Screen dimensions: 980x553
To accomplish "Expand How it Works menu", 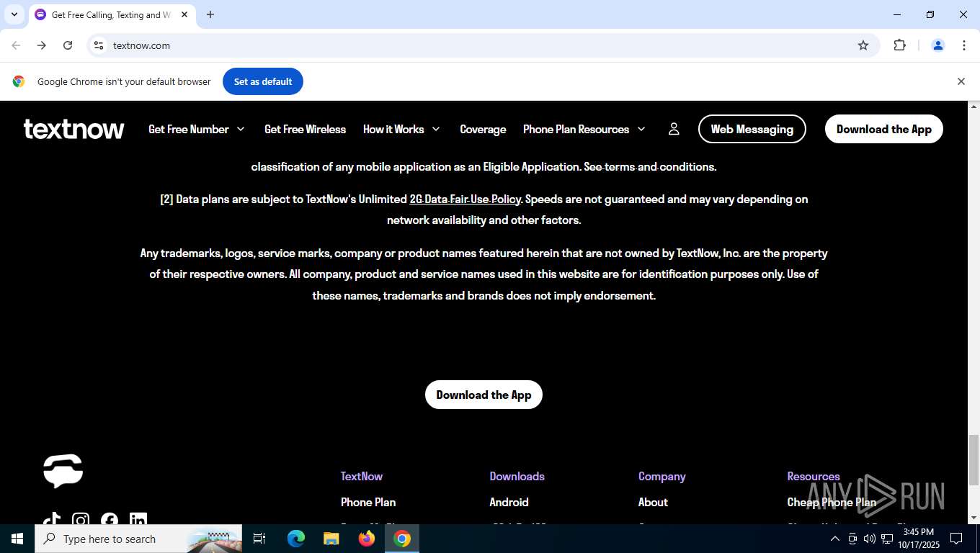I will [401, 130].
